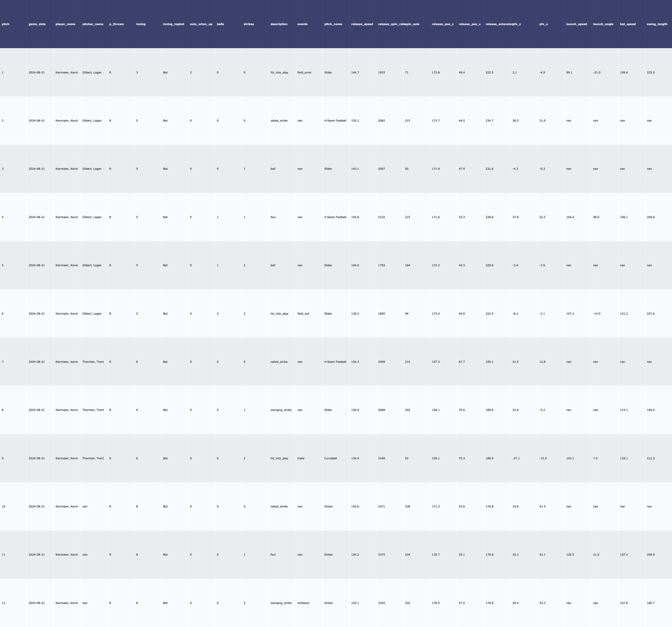Click release spin rate value 3148
672x627 pixels.
381,458
